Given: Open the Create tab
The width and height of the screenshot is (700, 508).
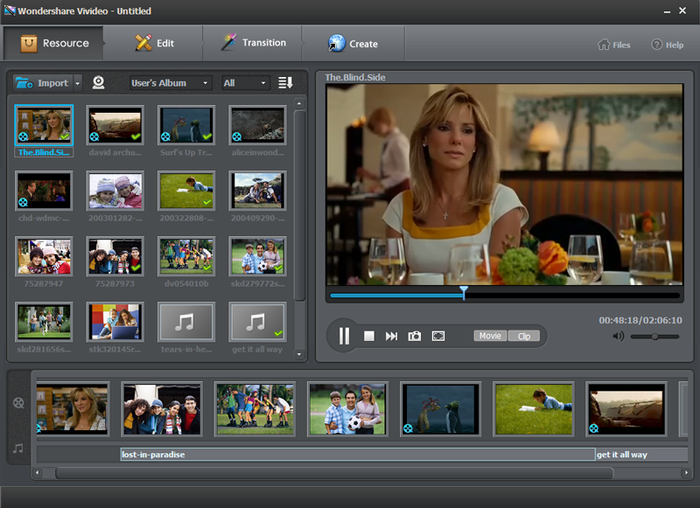Looking at the screenshot, I should [x=353, y=43].
